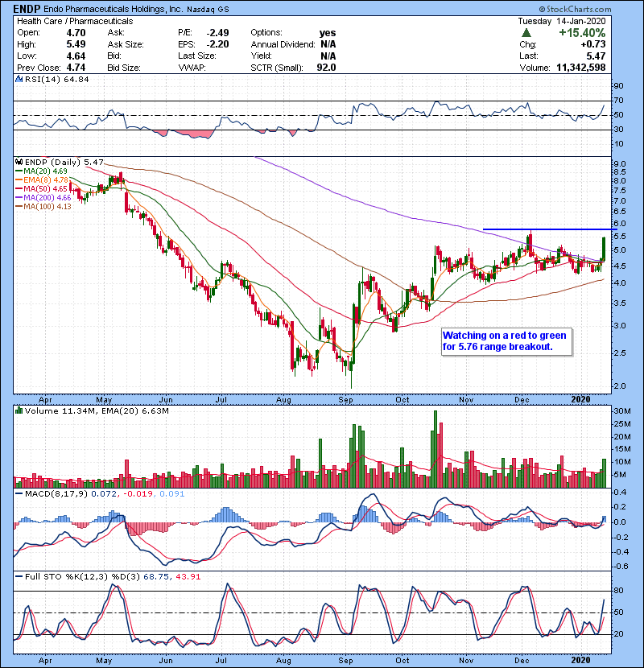
Task: Click the Endo Pharmaceuticals Holdings, Inc. company name
Action: click(x=113, y=9)
